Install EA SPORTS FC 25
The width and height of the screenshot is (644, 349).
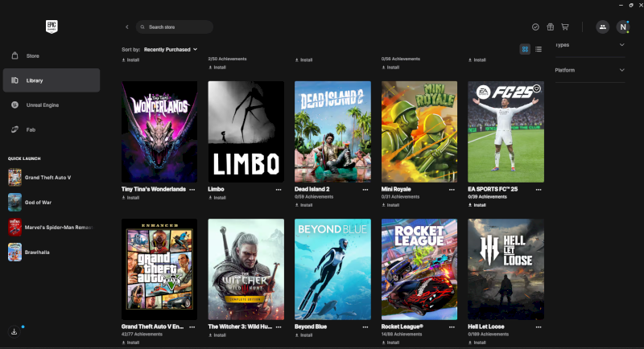point(477,205)
